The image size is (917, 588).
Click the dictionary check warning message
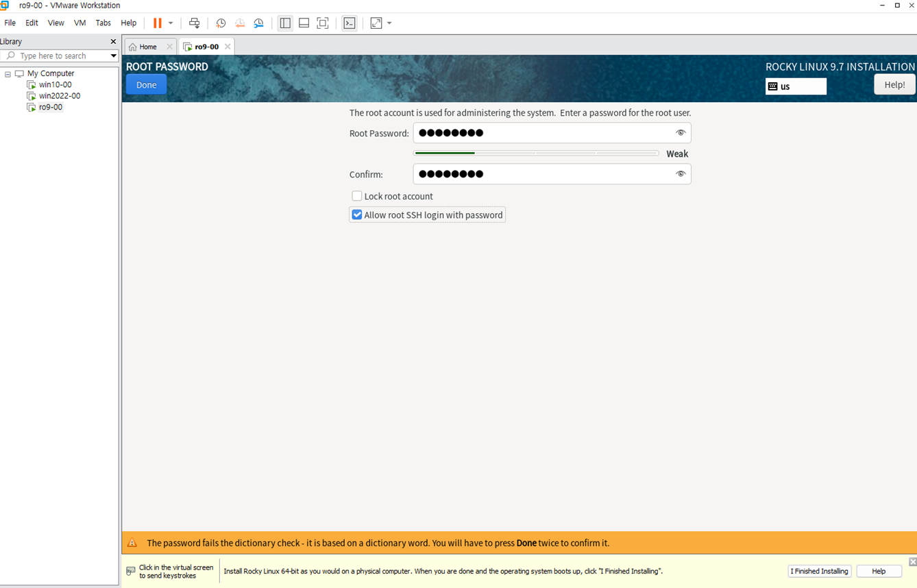(378, 543)
